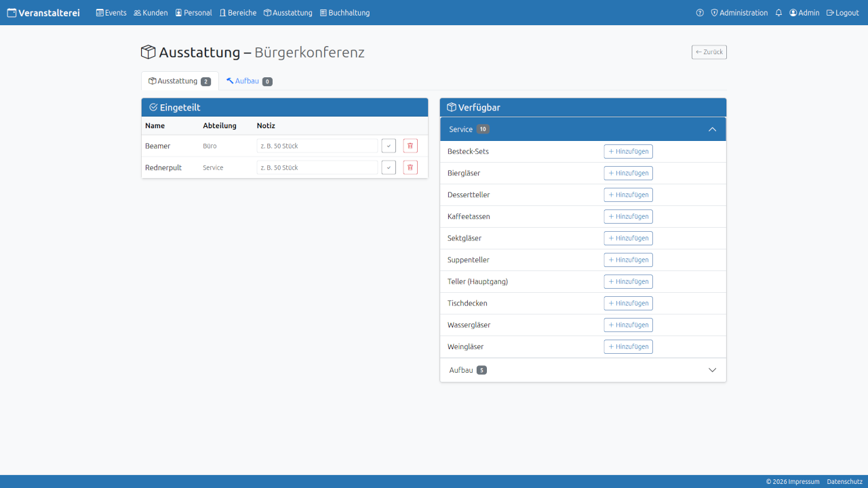
Task: Open the Admin user profile
Action: pyautogui.click(x=804, y=13)
